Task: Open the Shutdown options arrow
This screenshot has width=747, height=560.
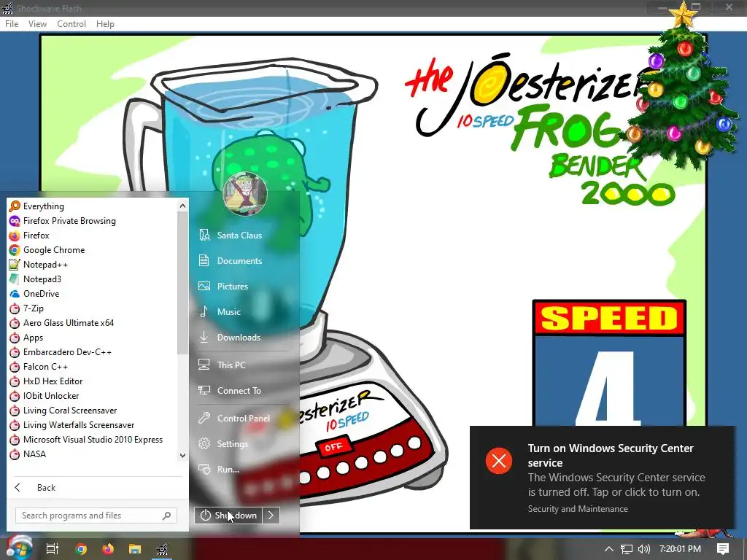Action: (271, 516)
